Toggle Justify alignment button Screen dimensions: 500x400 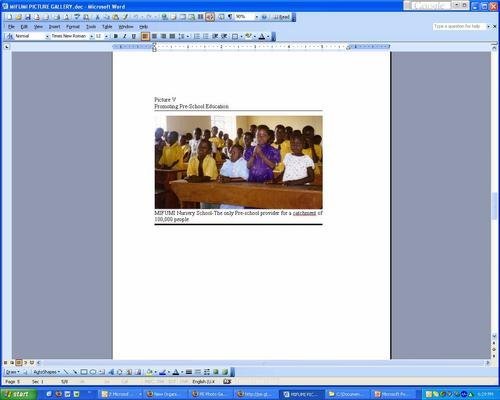[172, 36]
